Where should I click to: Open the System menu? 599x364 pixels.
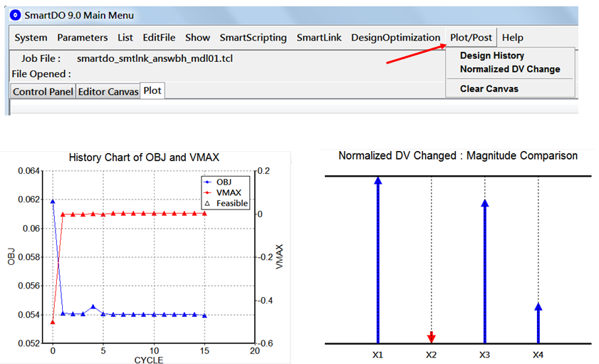pos(31,38)
